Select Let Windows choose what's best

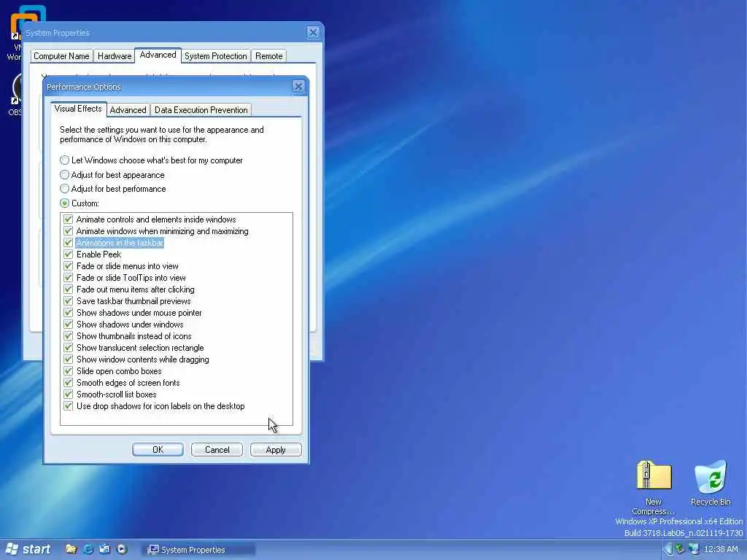152,160
